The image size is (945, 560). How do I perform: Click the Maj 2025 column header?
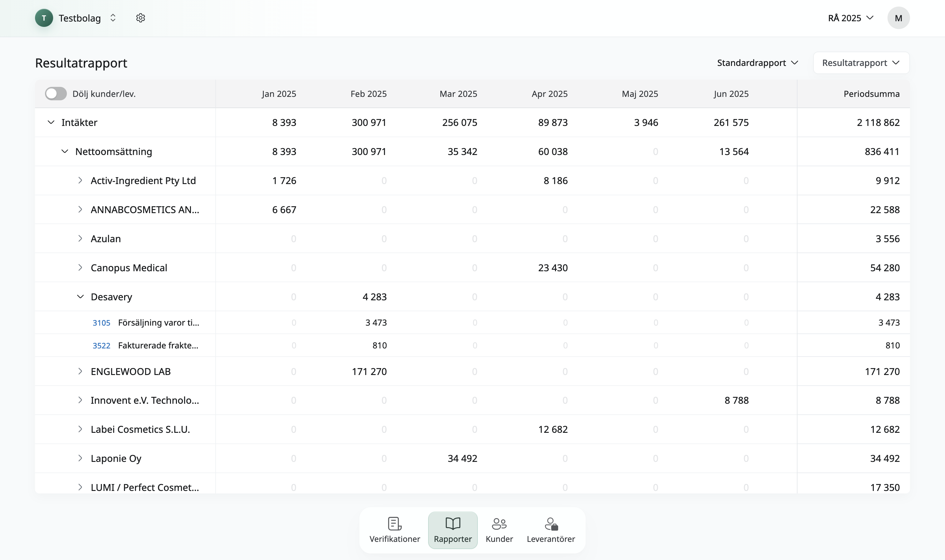click(x=640, y=93)
